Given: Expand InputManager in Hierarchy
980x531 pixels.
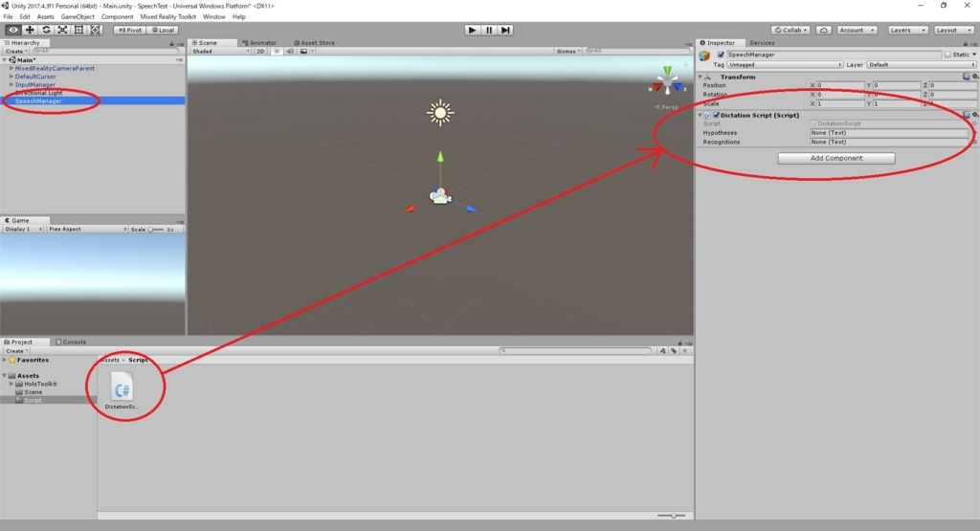Looking at the screenshot, I should tap(11, 84).
